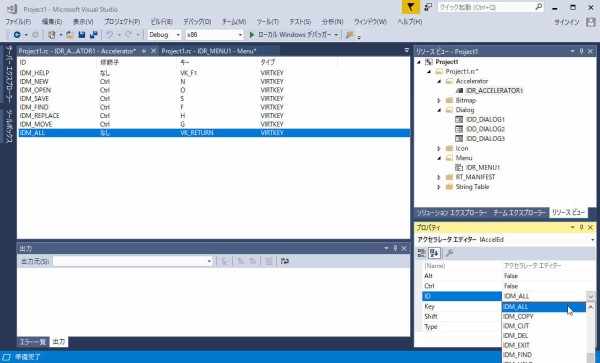Select IDM_EXIT in the ID dropdown list

(x=544, y=345)
